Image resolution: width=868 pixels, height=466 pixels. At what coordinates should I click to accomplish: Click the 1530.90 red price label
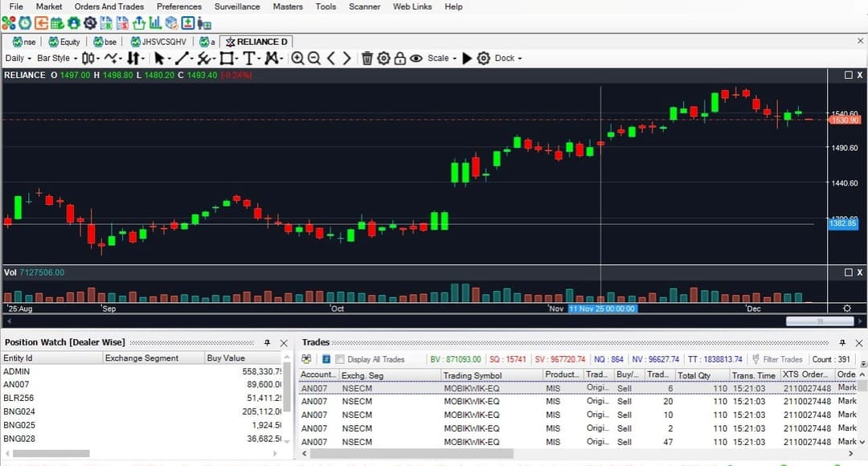point(844,120)
